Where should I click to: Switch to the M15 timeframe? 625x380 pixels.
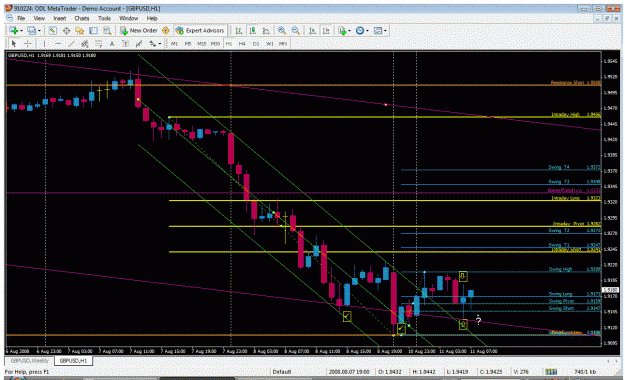click(202, 43)
